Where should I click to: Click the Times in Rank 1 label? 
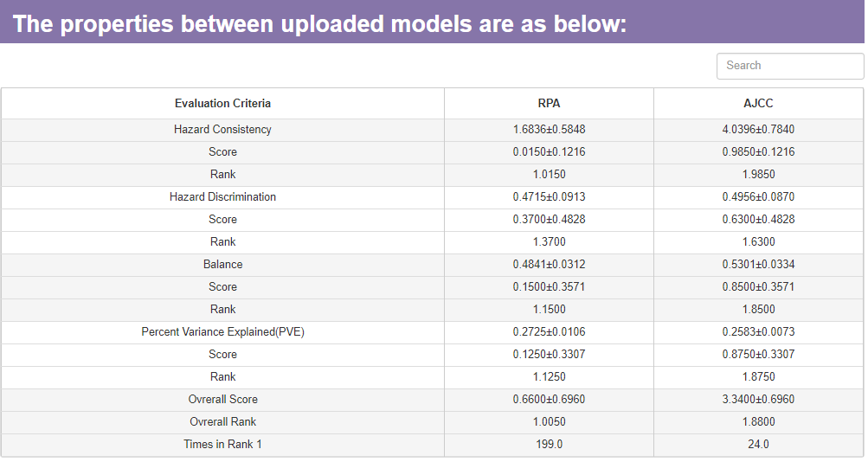[222, 445]
